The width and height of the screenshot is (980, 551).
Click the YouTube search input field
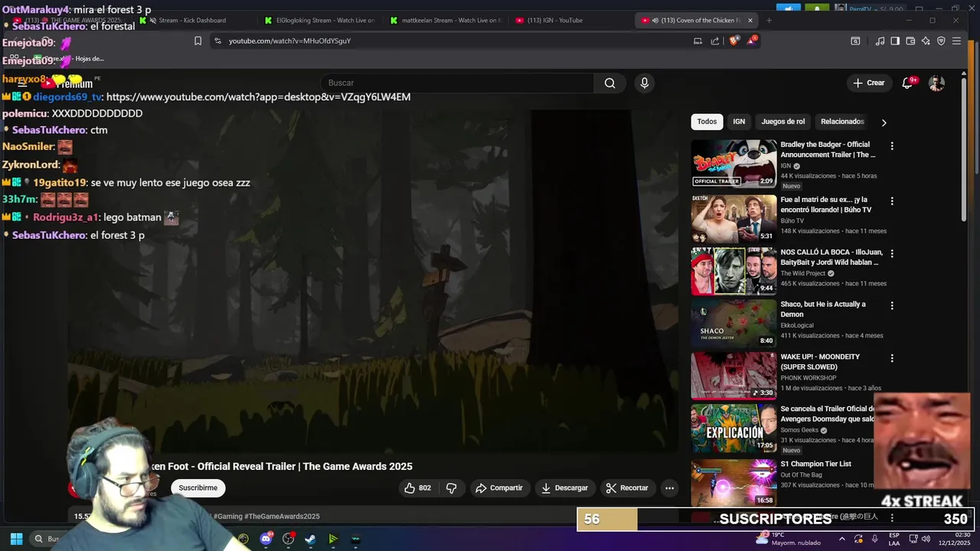[x=457, y=83]
